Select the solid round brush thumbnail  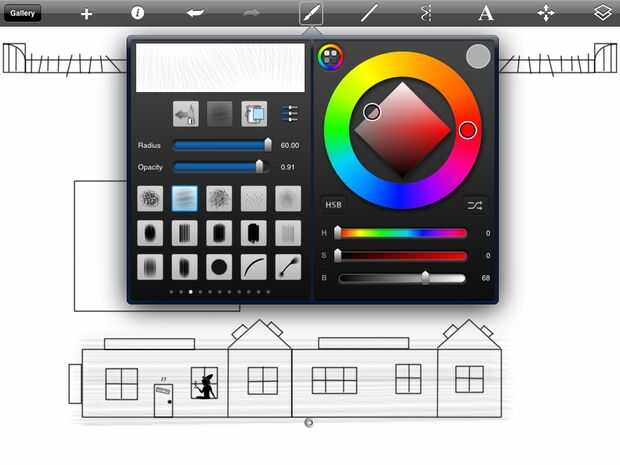(x=219, y=267)
